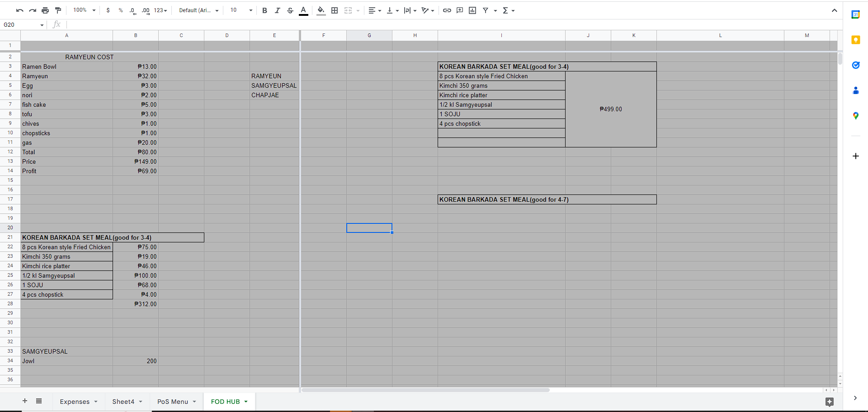The image size is (868, 412).
Task: Select the SAMGYEUPSAL cell in column E
Action: coord(274,85)
